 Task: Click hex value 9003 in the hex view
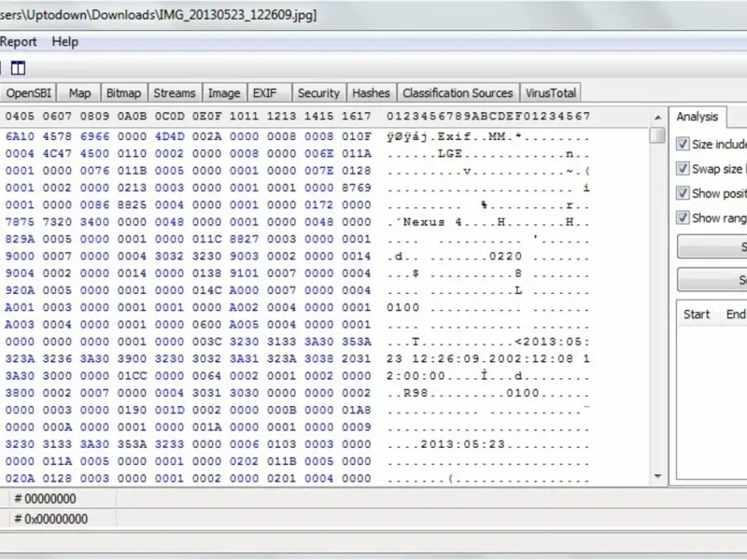tap(244, 256)
